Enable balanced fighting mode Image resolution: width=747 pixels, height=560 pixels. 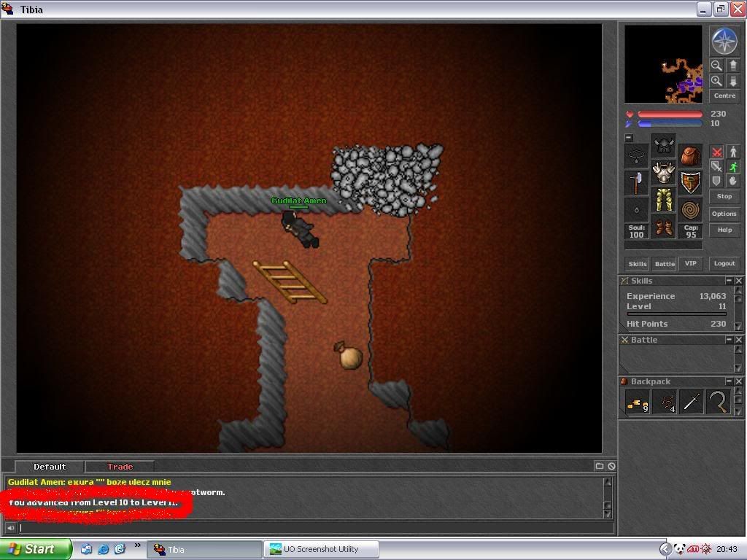(716, 167)
